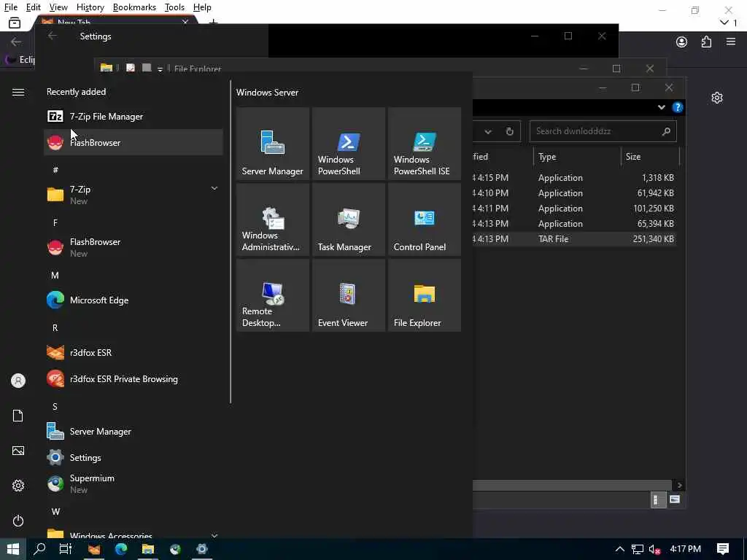Screen dimensions: 747x560
Task: Launch the Task Manager tile
Action: (x=348, y=219)
